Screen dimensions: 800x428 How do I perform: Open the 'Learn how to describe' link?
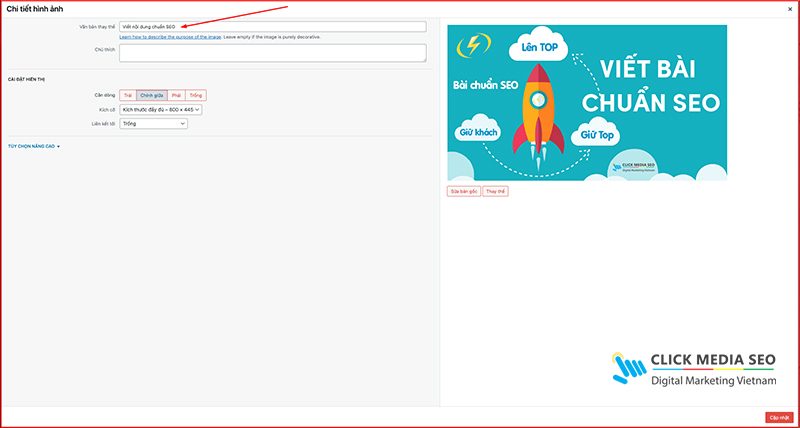[x=170, y=37]
